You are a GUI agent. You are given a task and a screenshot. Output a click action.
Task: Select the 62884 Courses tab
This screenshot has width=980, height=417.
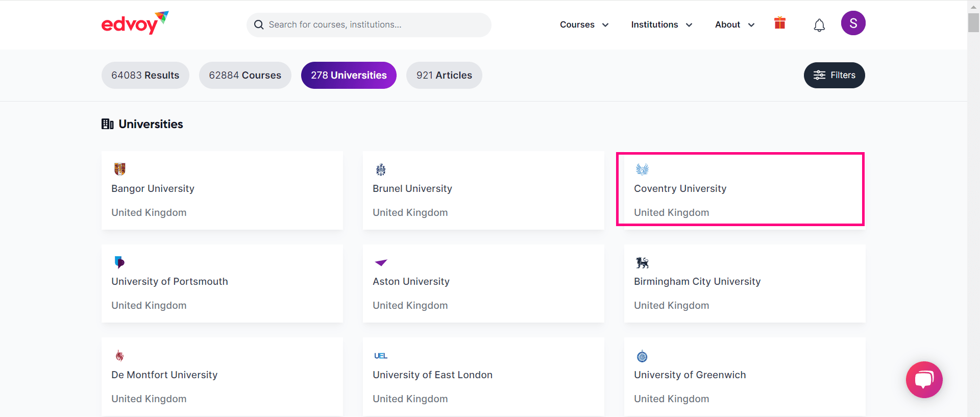245,75
